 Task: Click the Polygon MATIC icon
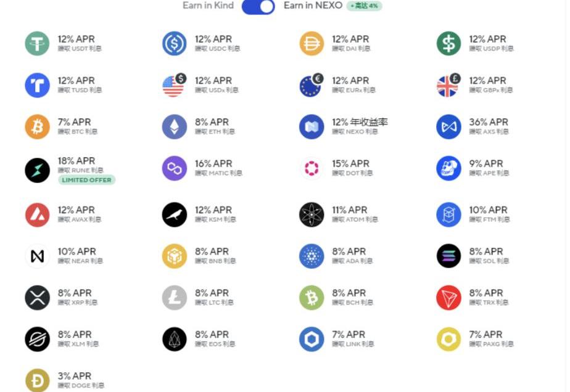[175, 168]
